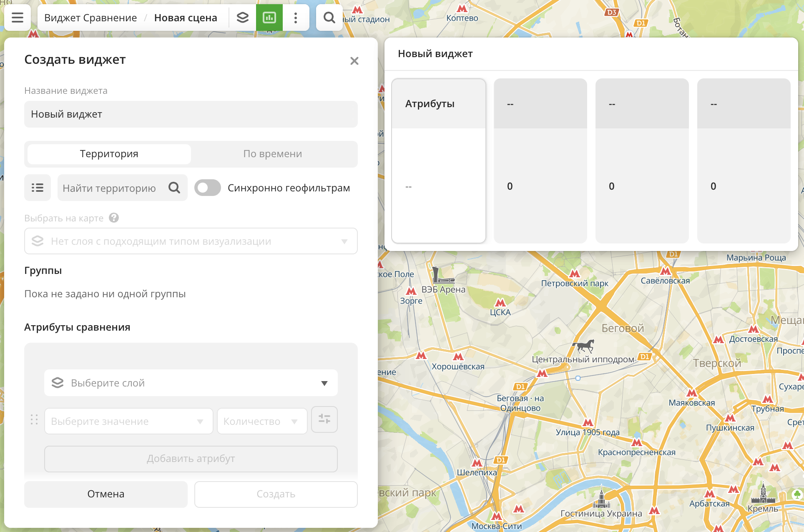Select the Территория tab
Image resolution: width=804 pixels, height=532 pixels.
click(109, 154)
